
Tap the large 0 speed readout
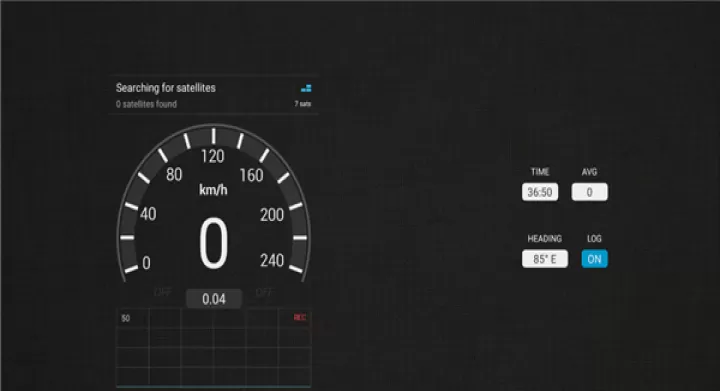point(213,243)
